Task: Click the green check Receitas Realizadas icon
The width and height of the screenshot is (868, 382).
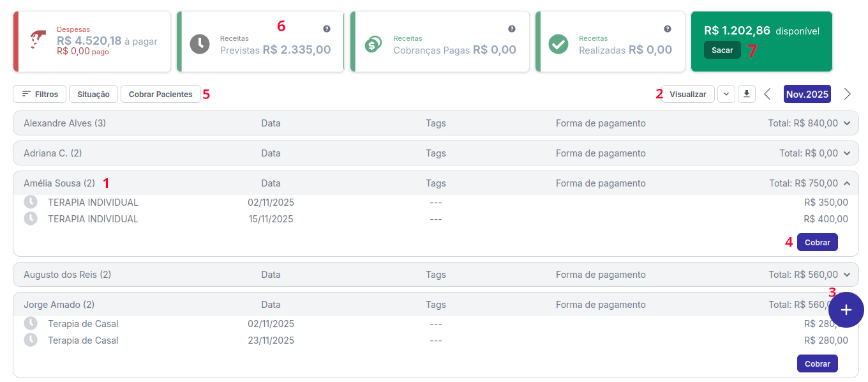Action: point(558,44)
